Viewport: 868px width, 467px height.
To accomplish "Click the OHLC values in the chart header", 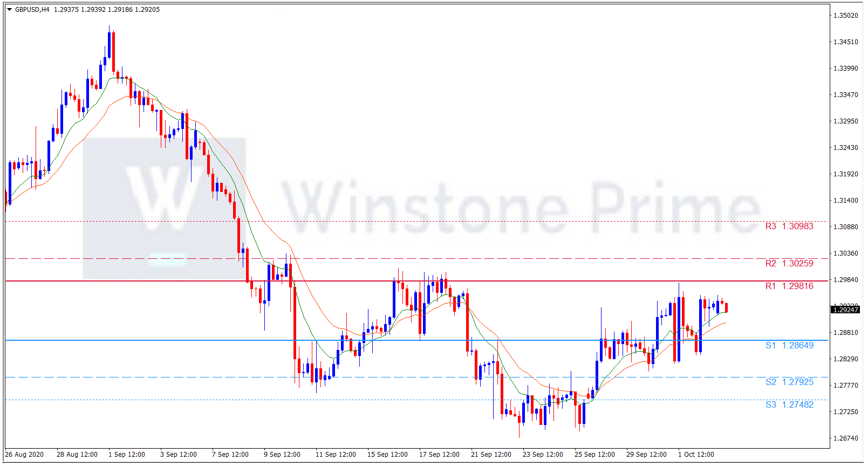I will (x=107, y=10).
